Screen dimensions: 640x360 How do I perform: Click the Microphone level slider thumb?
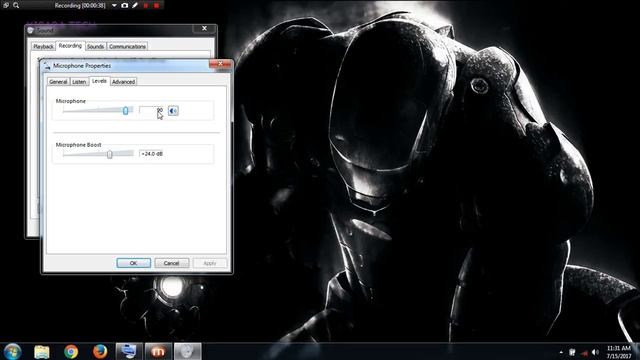pyautogui.click(x=126, y=111)
